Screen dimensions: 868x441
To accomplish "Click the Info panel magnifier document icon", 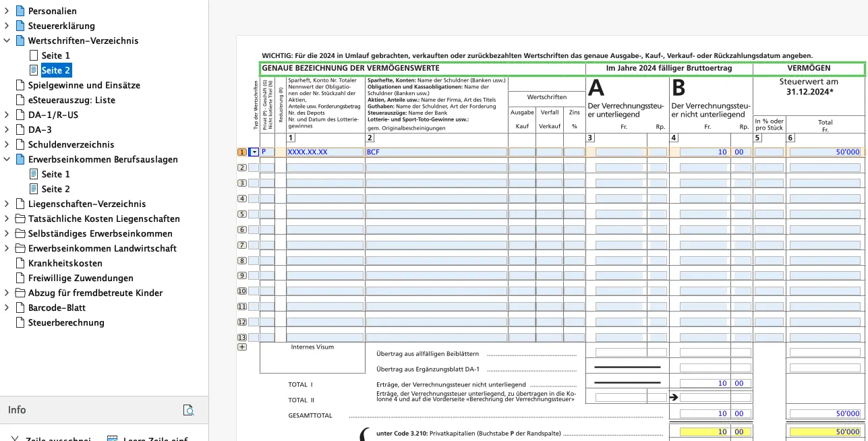I will pyautogui.click(x=190, y=410).
